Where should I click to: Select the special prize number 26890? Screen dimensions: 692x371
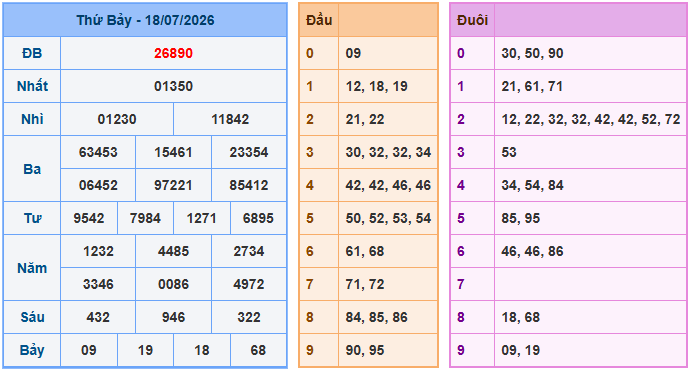pos(173,53)
